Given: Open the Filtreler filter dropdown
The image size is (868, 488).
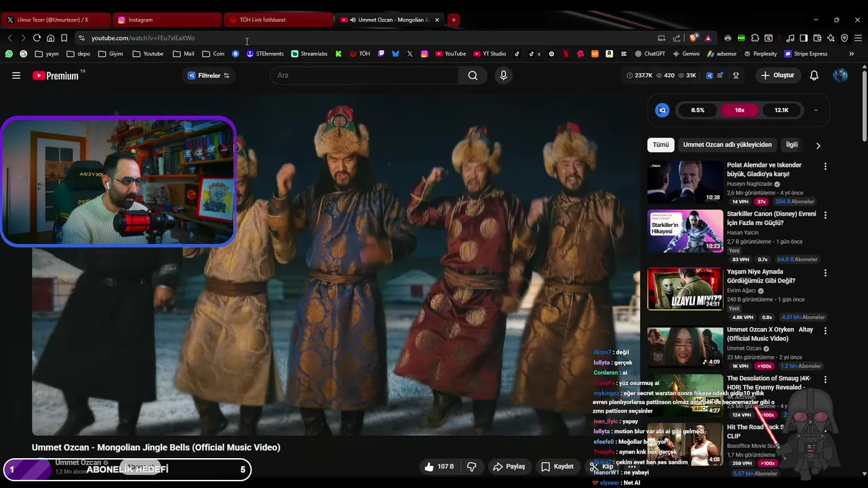Looking at the screenshot, I should 210,75.
